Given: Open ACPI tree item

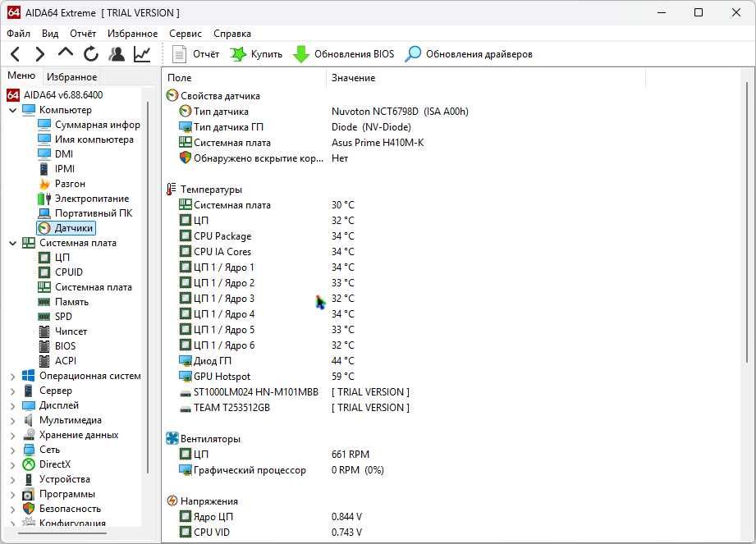Looking at the screenshot, I should coord(57,361).
